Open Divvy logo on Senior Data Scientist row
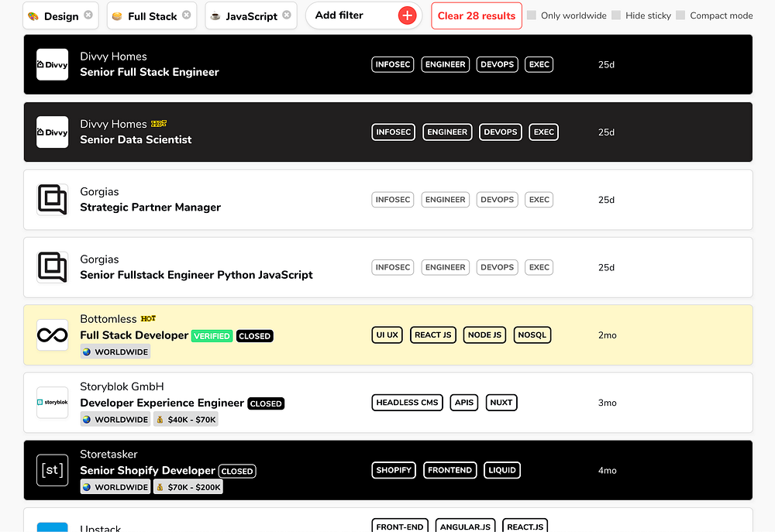The image size is (775, 532). point(53,132)
